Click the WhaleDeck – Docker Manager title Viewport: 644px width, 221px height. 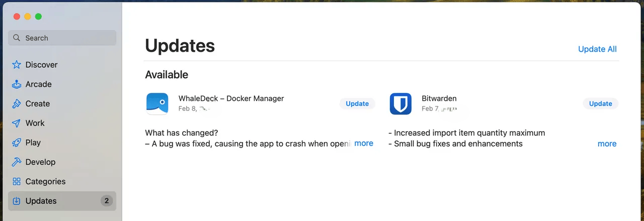pyautogui.click(x=231, y=98)
